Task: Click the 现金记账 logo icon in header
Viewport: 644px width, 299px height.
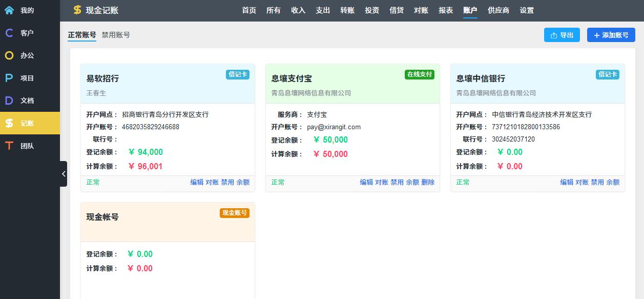Action: pyautogui.click(x=77, y=10)
